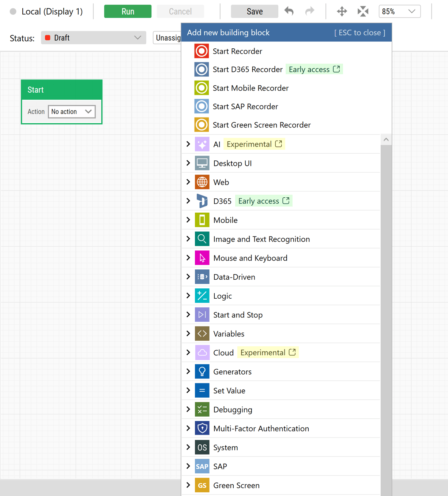This screenshot has height=496, width=448.
Task: Click the green Run button
Action: [128, 11]
